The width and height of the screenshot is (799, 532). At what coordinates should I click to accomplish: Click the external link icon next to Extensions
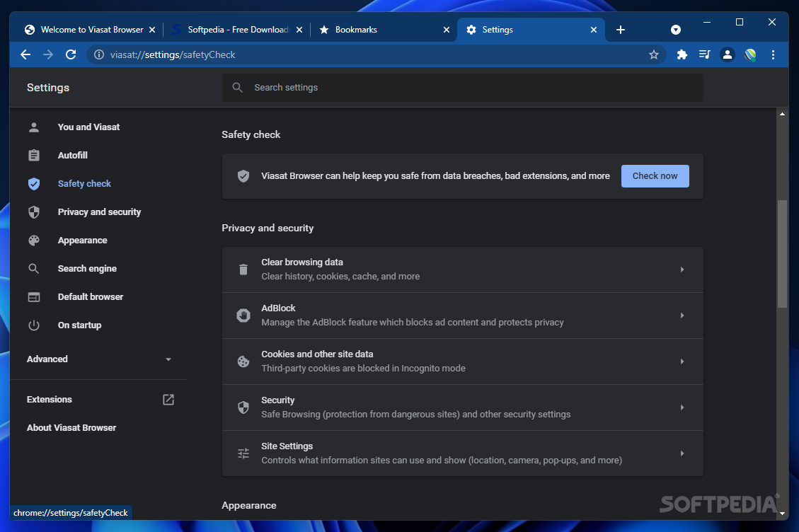point(168,400)
